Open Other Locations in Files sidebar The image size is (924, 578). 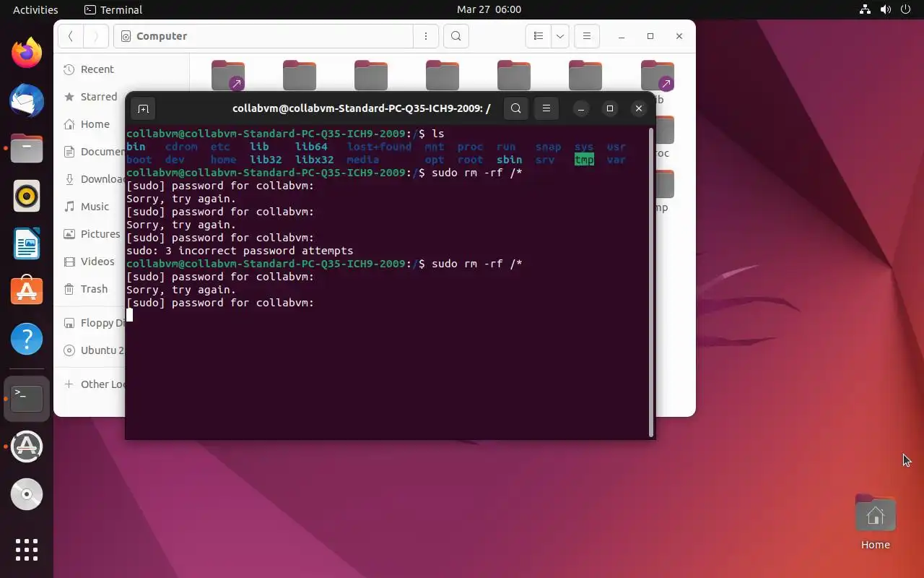click(x=90, y=384)
